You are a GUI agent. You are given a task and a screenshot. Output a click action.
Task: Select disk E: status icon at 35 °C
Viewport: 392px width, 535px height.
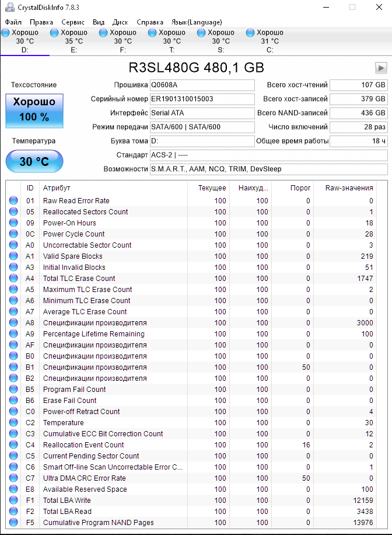tap(54, 33)
